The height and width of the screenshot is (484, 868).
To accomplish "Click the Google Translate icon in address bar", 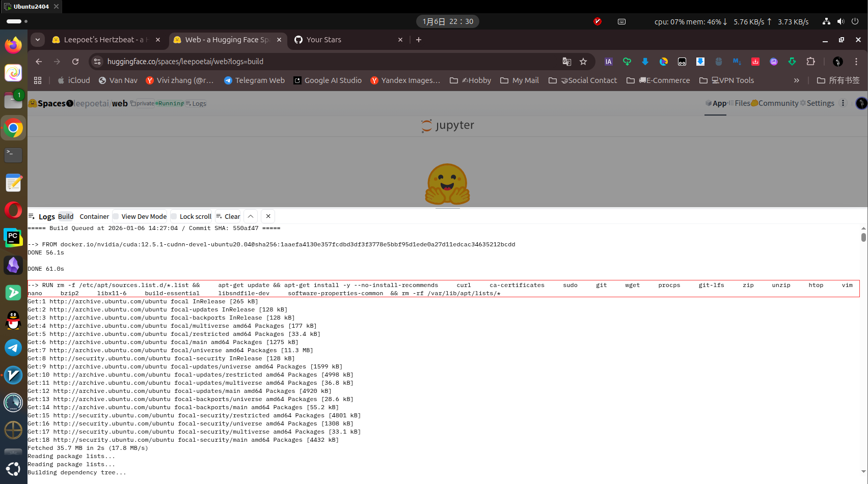I will pos(566,62).
